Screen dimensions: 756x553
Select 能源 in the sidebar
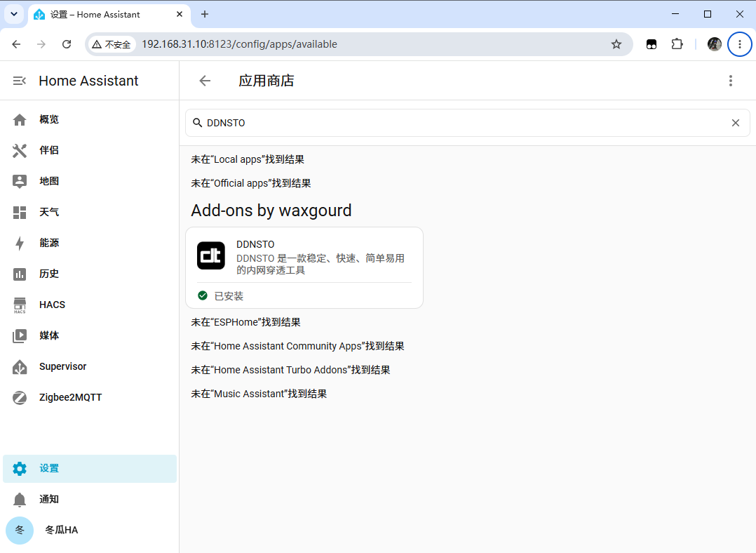pos(49,244)
